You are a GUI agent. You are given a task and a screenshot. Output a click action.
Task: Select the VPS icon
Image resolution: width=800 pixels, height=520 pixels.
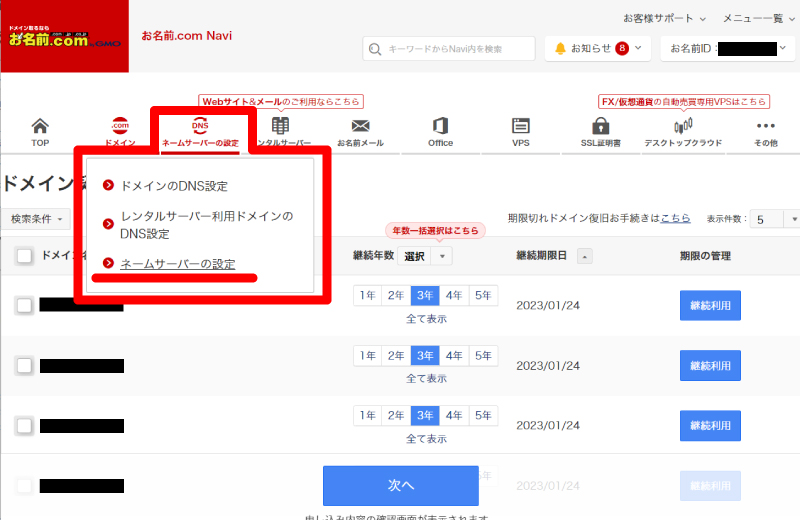point(520,127)
